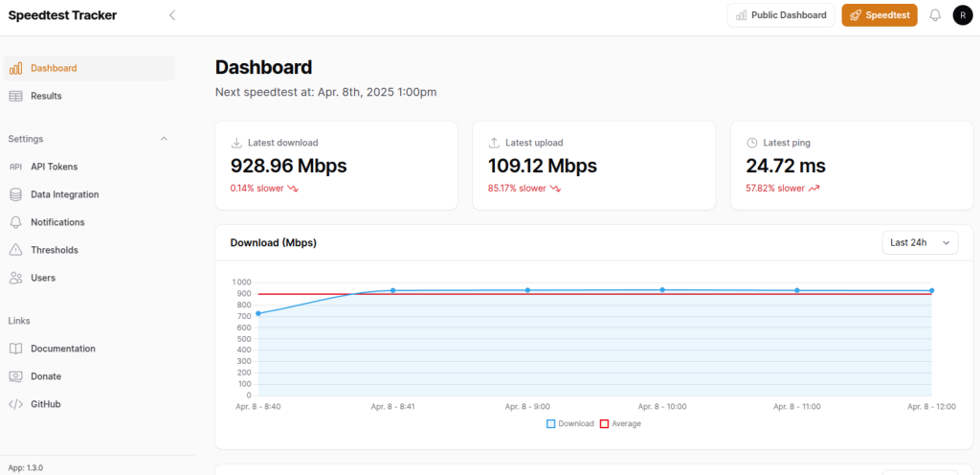Click the Speedtest Tracker title
Screen dimensions: 980x475
pos(62,15)
